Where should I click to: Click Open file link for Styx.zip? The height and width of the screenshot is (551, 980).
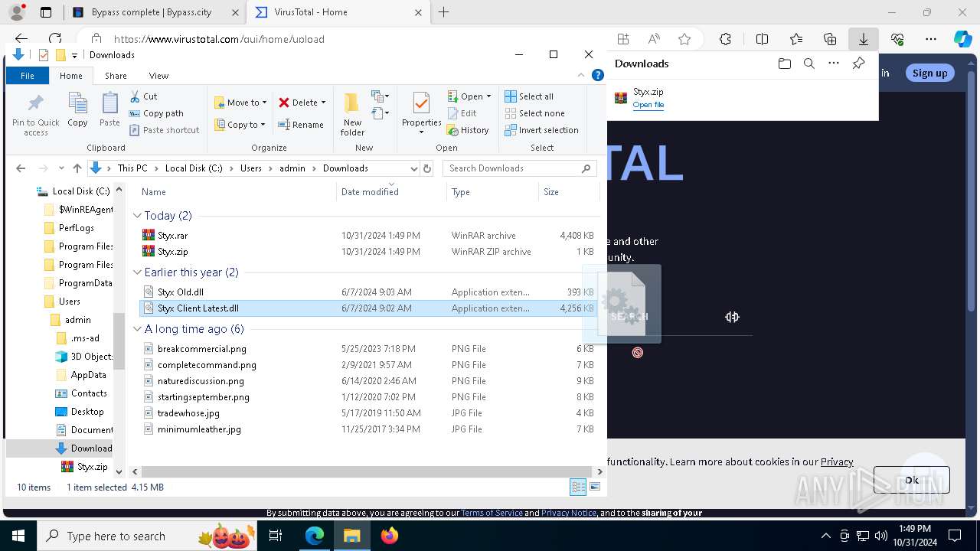point(648,105)
